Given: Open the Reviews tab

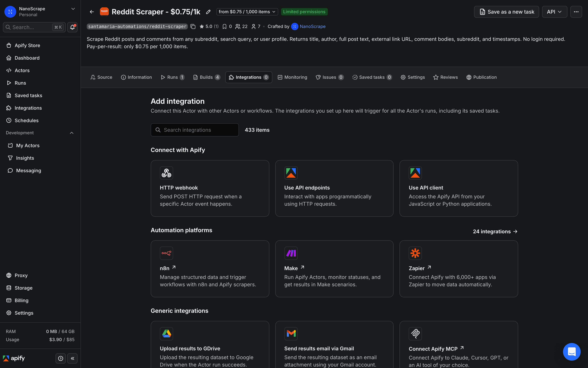Looking at the screenshot, I should point(445,77).
